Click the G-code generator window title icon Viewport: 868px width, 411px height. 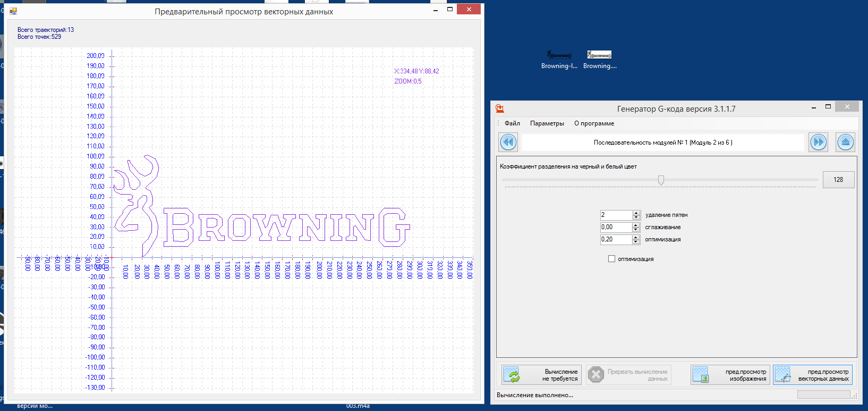(x=500, y=108)
